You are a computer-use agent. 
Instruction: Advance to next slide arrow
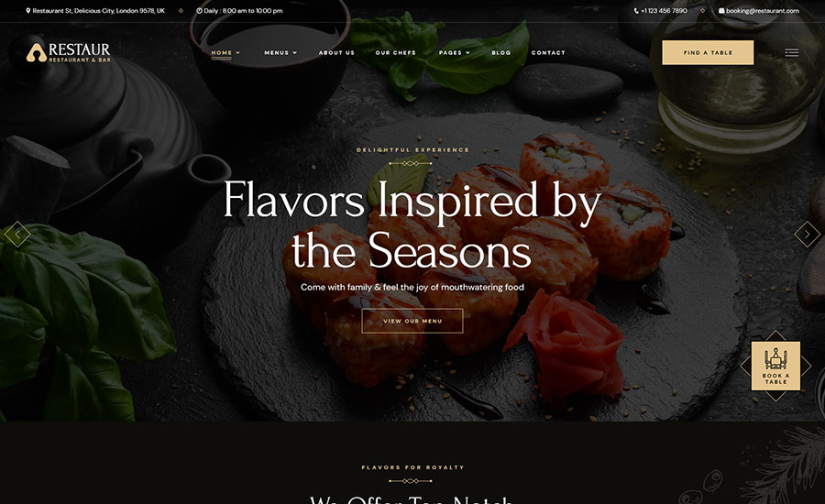[x=807, y=234]
